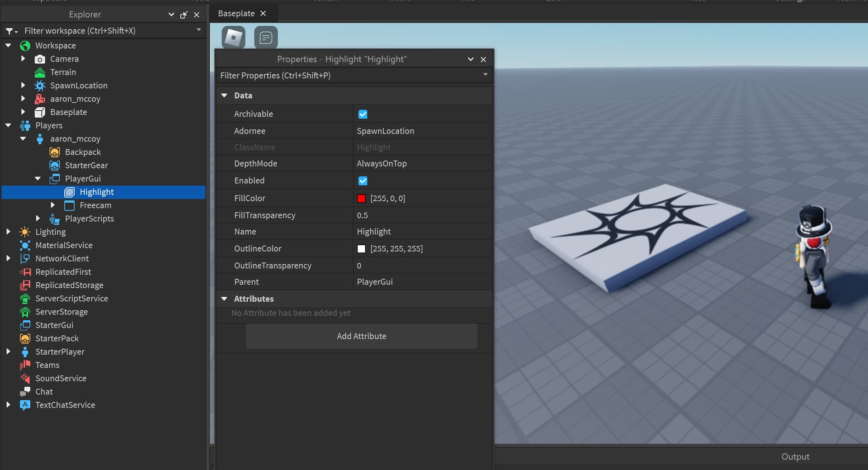
Task: Disable the Enabled property checkbox
Action: pos(363,181)
